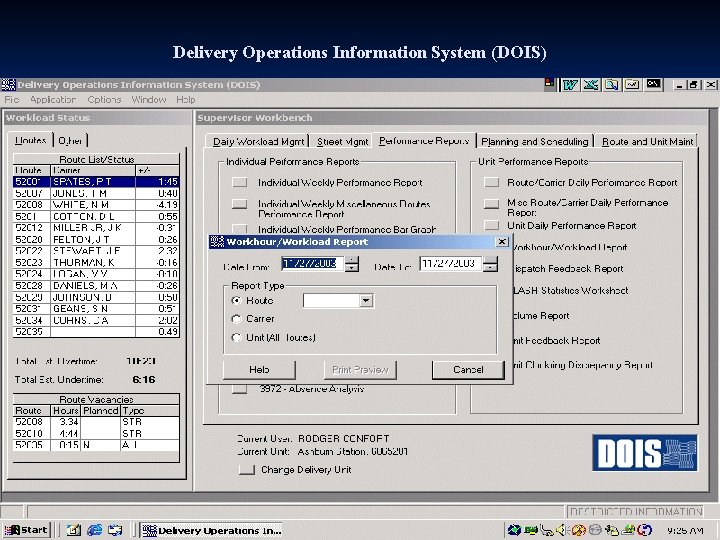Select the GEANS, S N route row
The height and width of the screenshot is (540, 720).
coord(96,309)
